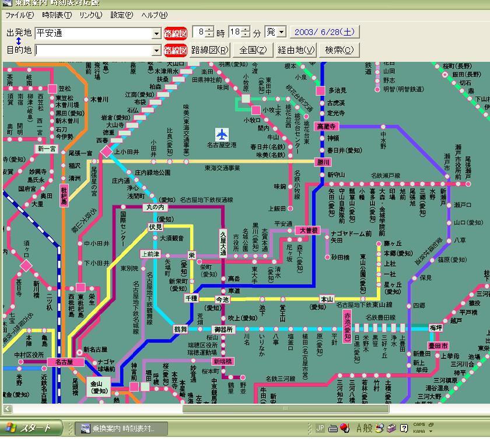
Task: Decrease the hour with the down arrow
Action: 209,34
